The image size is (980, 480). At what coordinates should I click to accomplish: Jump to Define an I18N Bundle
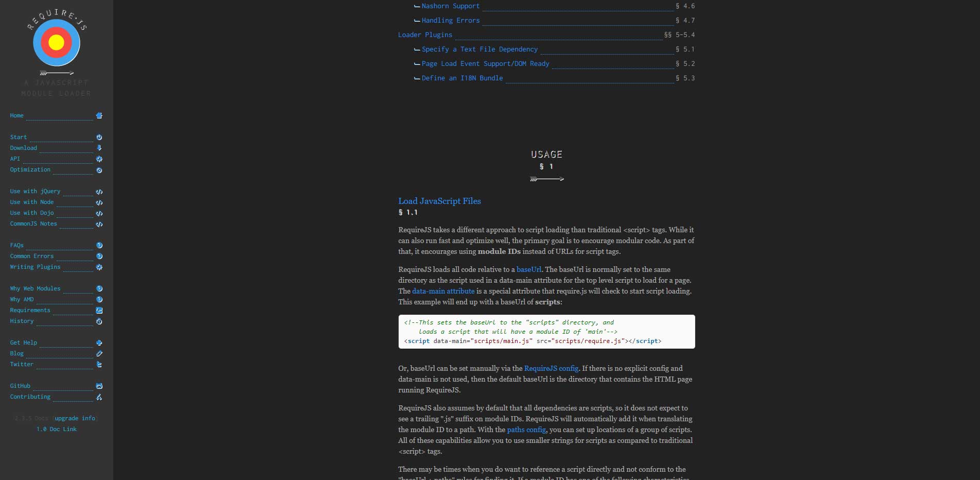[x=462, y=78]
